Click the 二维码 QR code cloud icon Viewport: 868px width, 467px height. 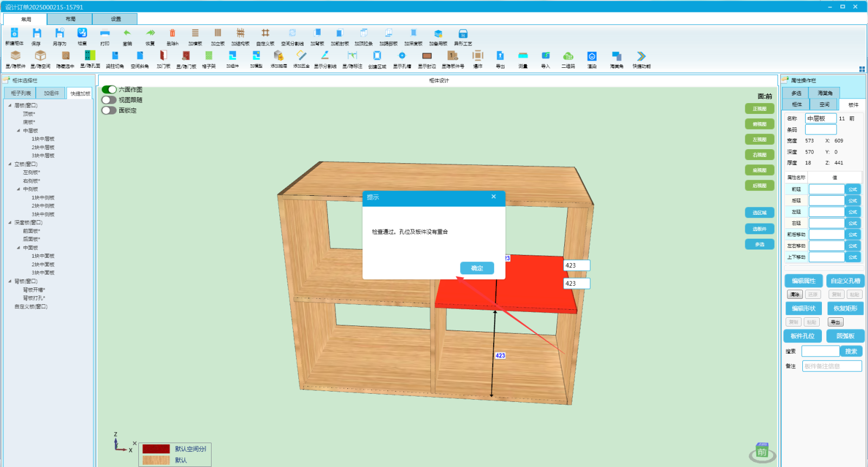coord(568,56)
